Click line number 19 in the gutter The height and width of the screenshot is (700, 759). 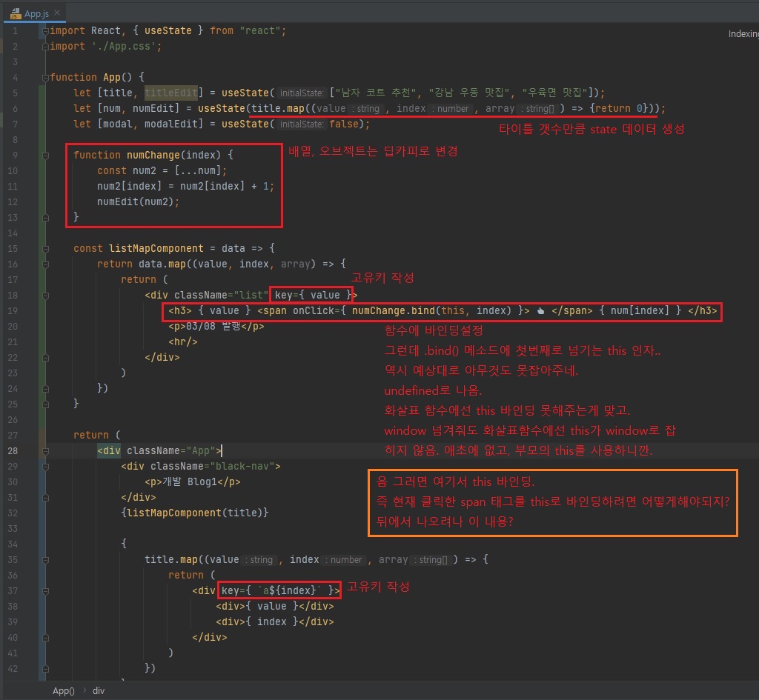[x=13, y=310]
